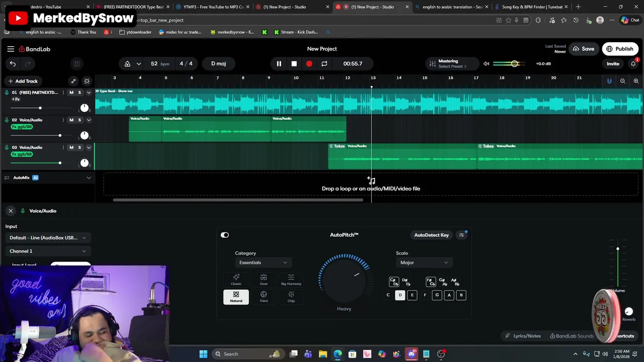644x362 pixels.
Task: Mute master output speaker icon
Action: tap(486, 64)
